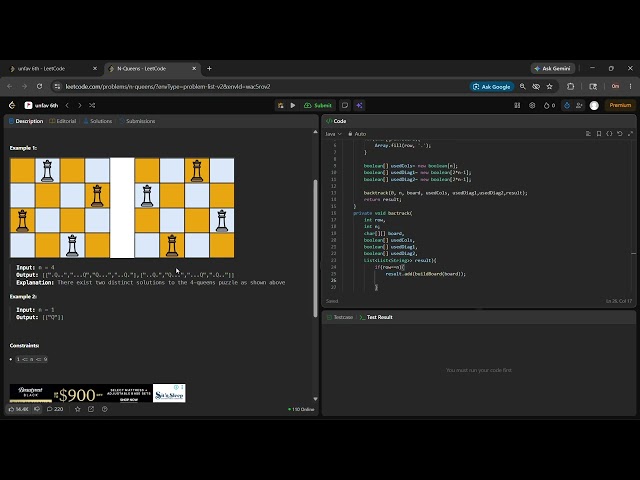
Task: Open the debugger icon beside Run
Action: click(x=281, y=105)
